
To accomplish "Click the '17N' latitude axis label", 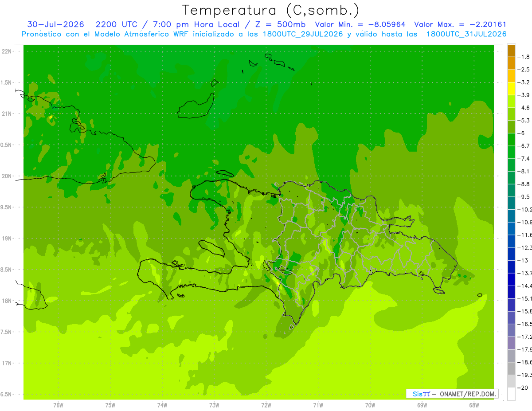I will pos(7,363).
